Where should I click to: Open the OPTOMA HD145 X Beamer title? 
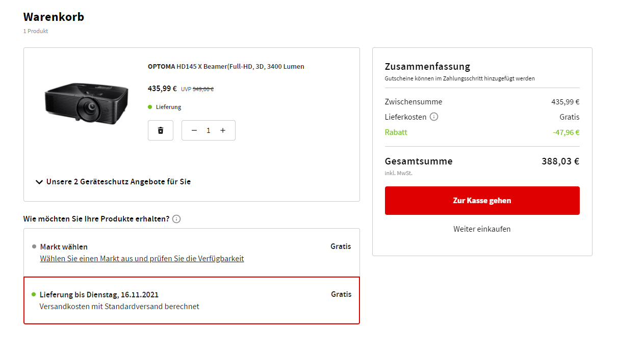tap(226, 67)
